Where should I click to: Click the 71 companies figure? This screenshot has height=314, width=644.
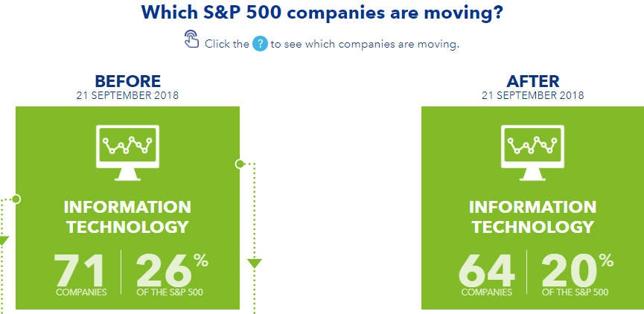point(81,275)
